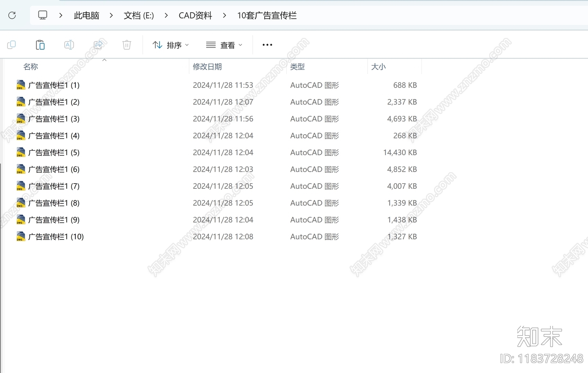
Task: Select file name 广告宣传栏1 (4)
Action: [54, 136]
